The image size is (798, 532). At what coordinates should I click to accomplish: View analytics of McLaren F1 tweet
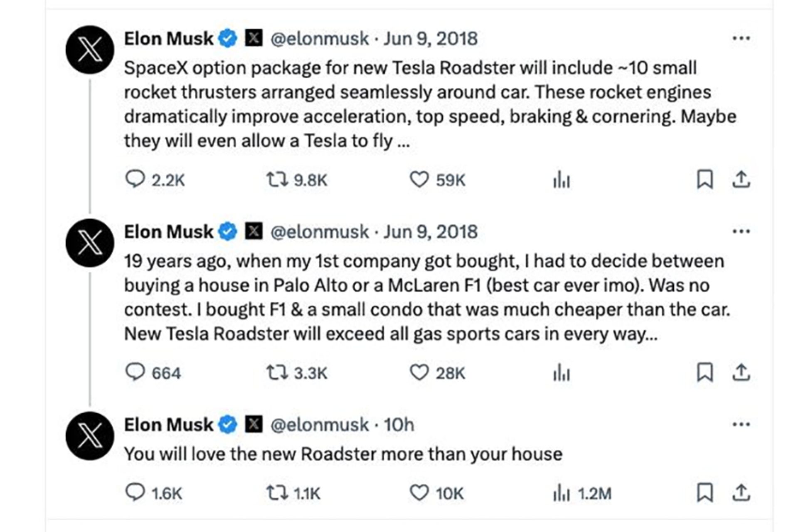pos(561,373)
